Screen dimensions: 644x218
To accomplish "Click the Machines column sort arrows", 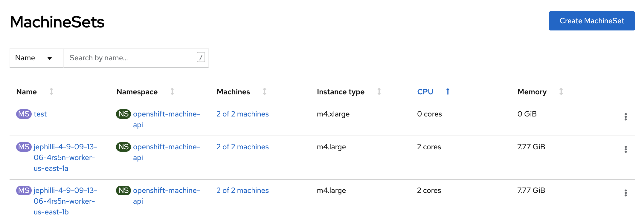I will pyautogui.click(x=265, y=91).
